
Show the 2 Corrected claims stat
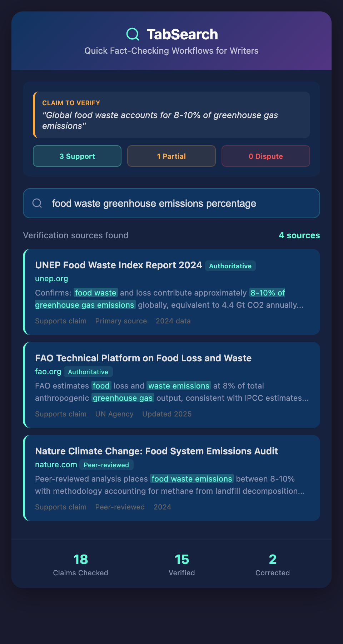pos(273,565)
